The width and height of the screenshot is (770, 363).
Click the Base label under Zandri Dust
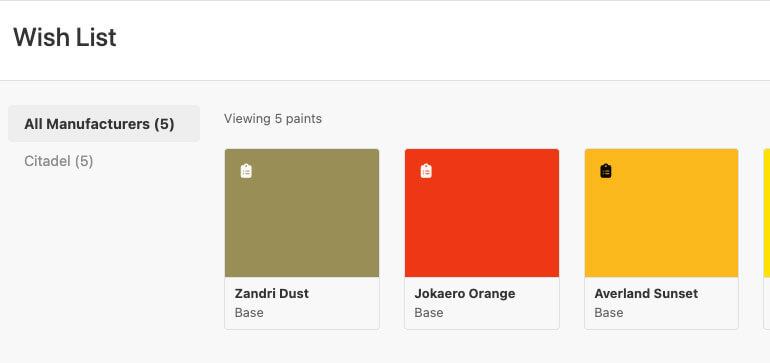[x=249, y=313]
